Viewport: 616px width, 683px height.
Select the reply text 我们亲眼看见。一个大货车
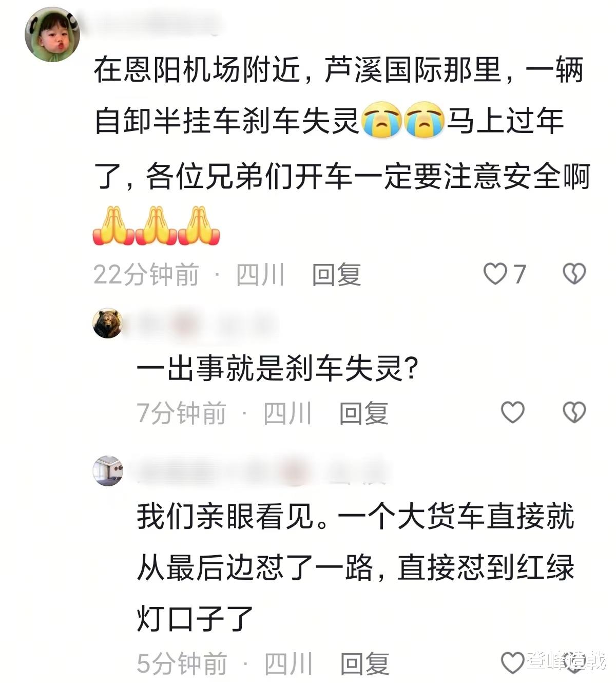(x=355, y=567)
